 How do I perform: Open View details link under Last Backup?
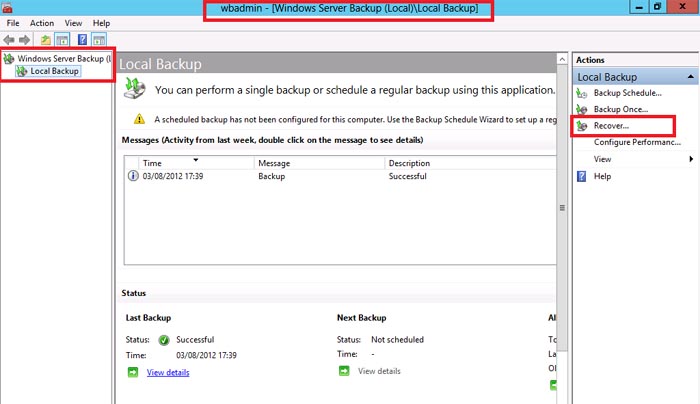pos(168,372)
